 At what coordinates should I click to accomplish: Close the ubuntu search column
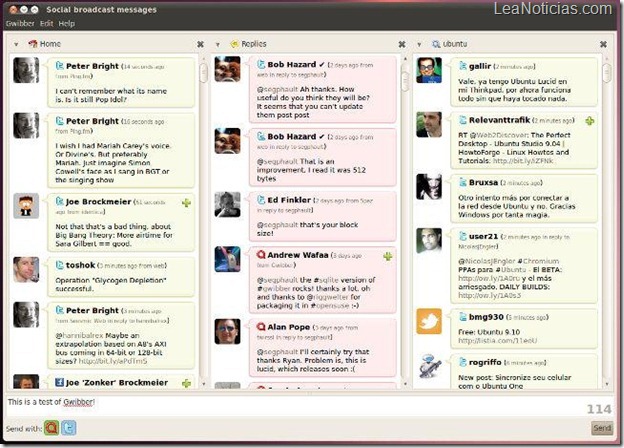click(603, 45)
